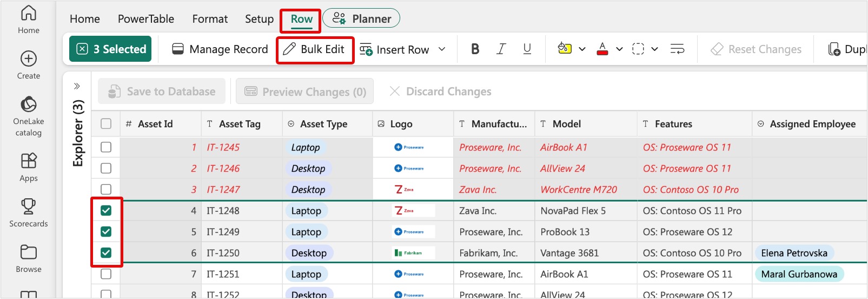868x299 pixels.
Task: Open the fill color dropdown arrow
Action: pos(582,49)
